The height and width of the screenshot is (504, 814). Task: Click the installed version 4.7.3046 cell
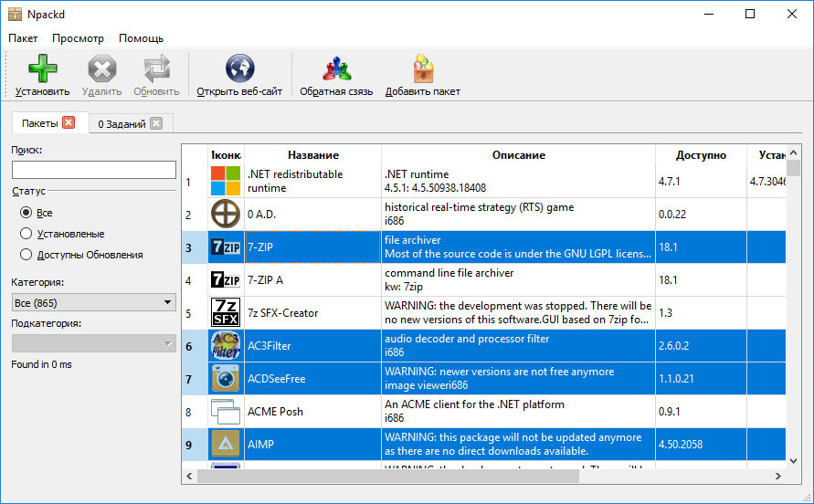[x=766, y=181]
